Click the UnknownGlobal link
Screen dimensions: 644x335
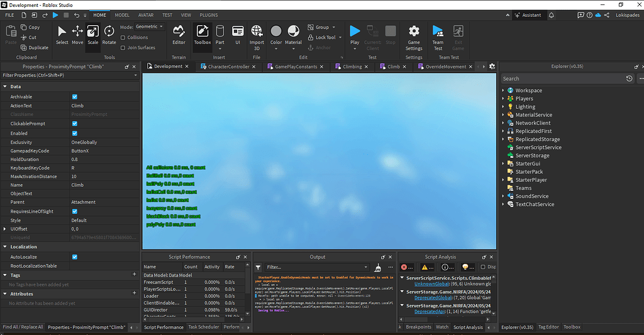coord(431,284)
